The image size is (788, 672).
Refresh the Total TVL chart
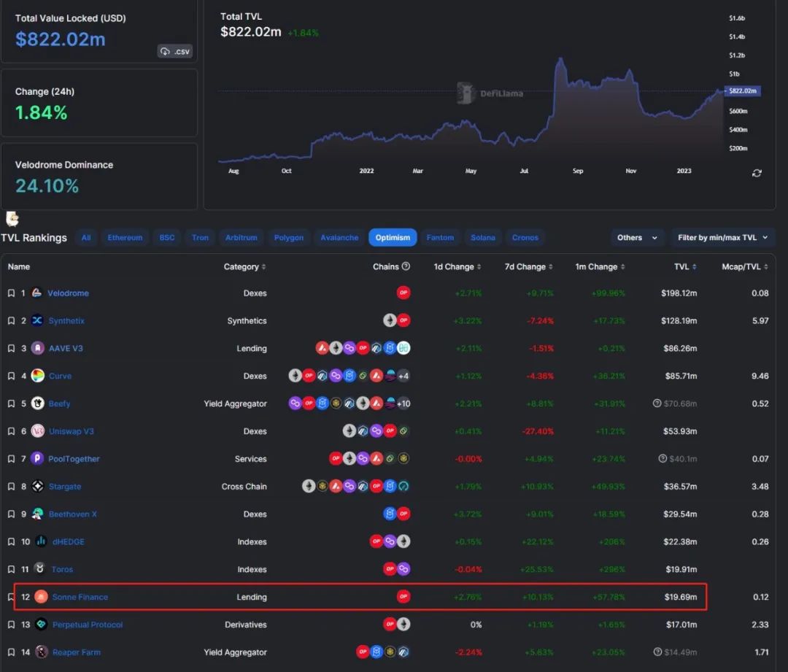coord(757,173)
